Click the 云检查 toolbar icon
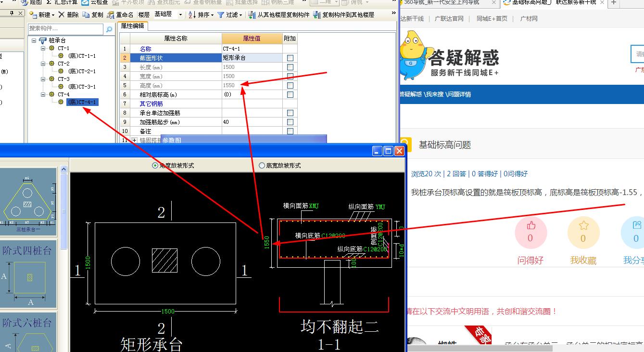The width and height of the screenshot is (644, 352). pos(85,2)
